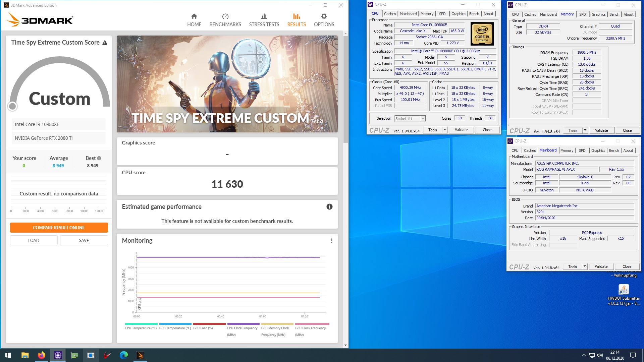The width and height of the screenshot is (644, 362).
Task: Click scrollbar down arrow in 3DMark
Action: [345, 345]
